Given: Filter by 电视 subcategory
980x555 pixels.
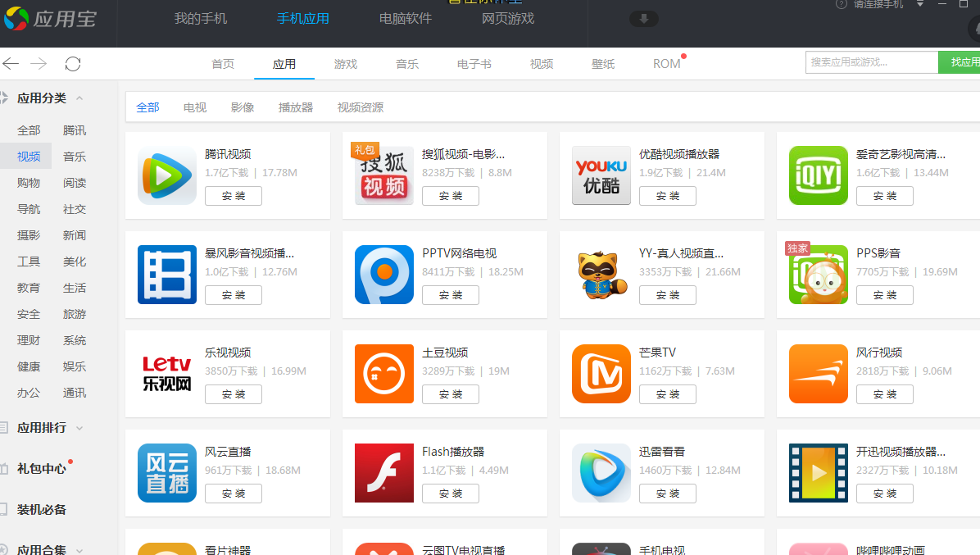Looking at the screenshot, I should point(195,107).
